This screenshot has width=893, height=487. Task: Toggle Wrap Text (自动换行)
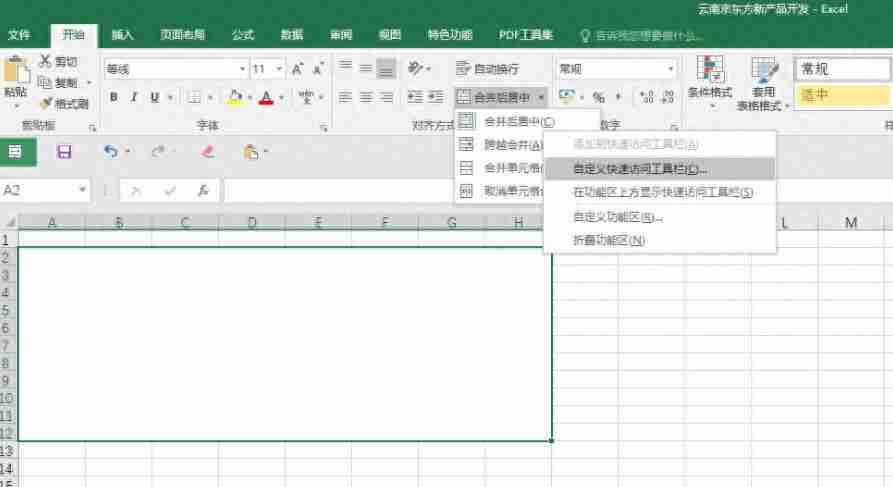(488, 69)
